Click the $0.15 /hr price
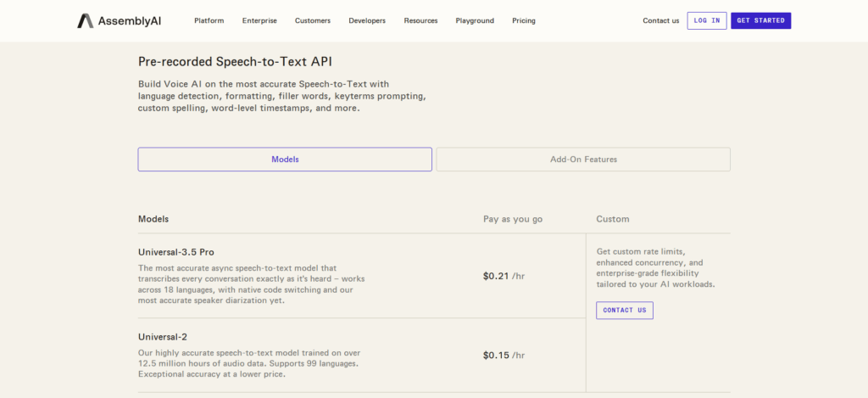This screenshot has width=868, height=398. 504,356
